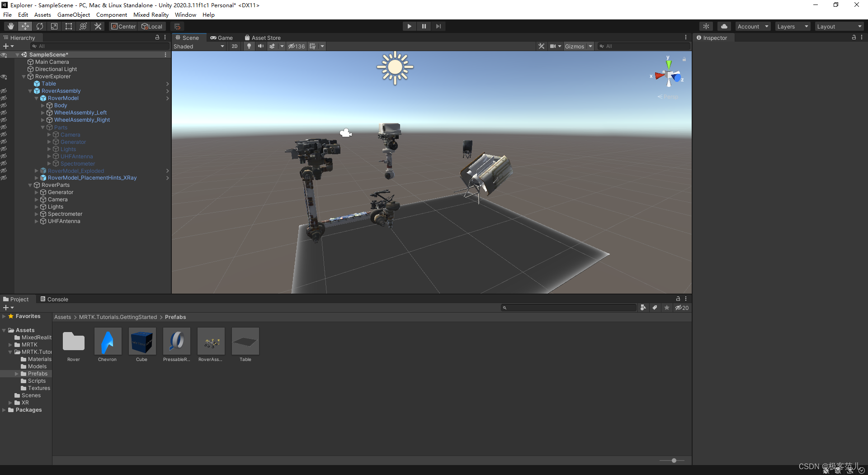Toggle scene audio speaker icon
This screenshot has height=475, width=868.
[261, 46]
